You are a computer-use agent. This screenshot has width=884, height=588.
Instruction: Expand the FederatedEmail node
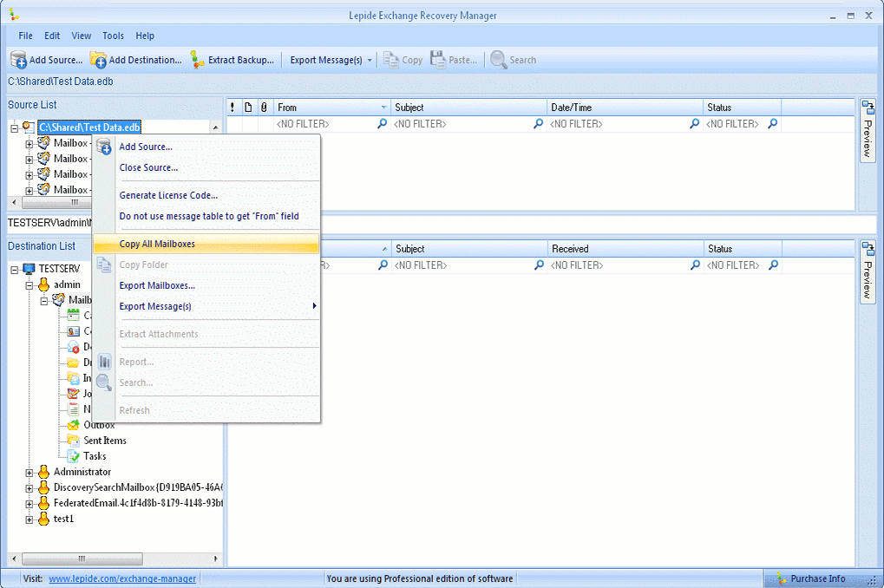pos(29,504)
